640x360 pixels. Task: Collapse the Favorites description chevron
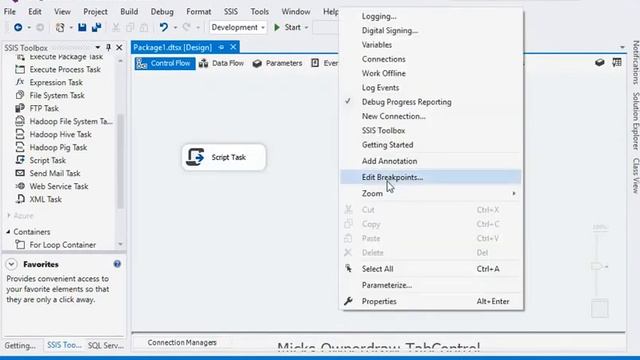[x=11, y=264]
